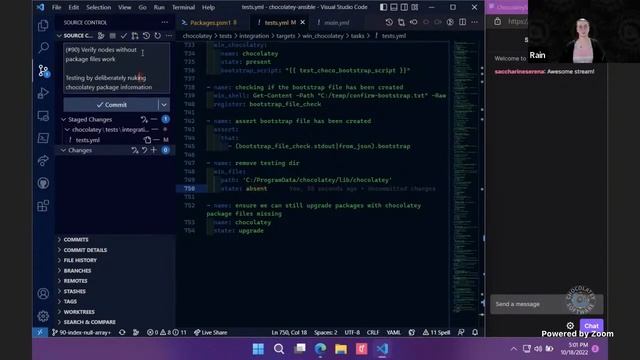Switch to the Packages.psm1 tab

(x=211, y=23)
